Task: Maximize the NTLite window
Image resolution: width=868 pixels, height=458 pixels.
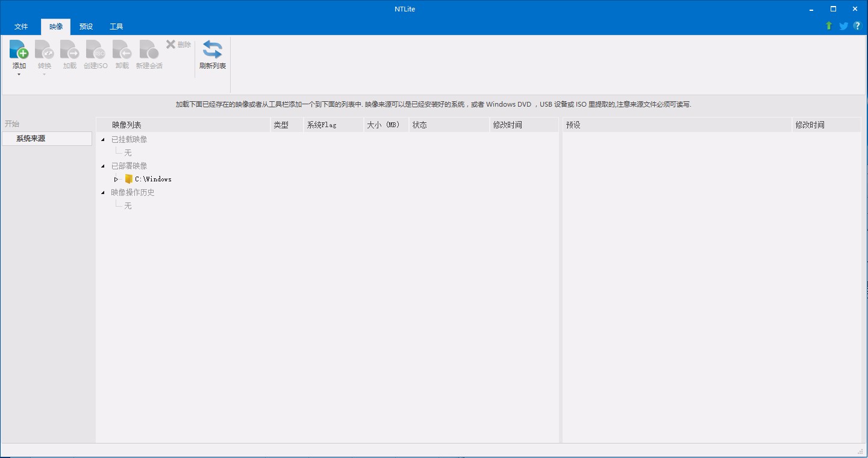Action: pos(833,8)
